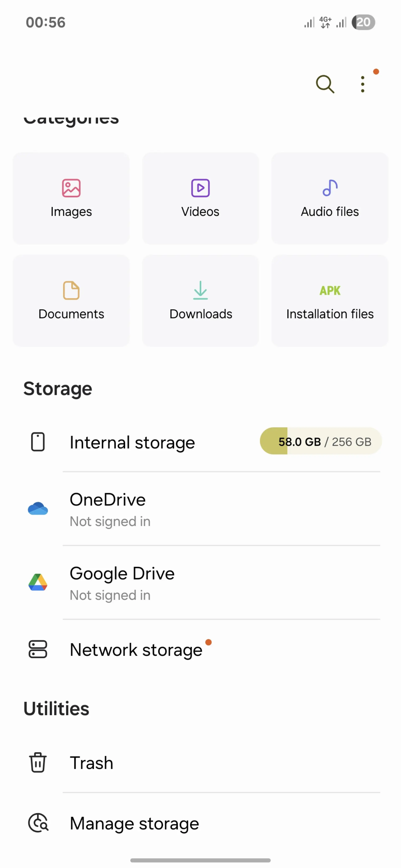The width and height of the screenshot is (401, 868).
Task: Open the Trash utility
Action: [200, 763]
